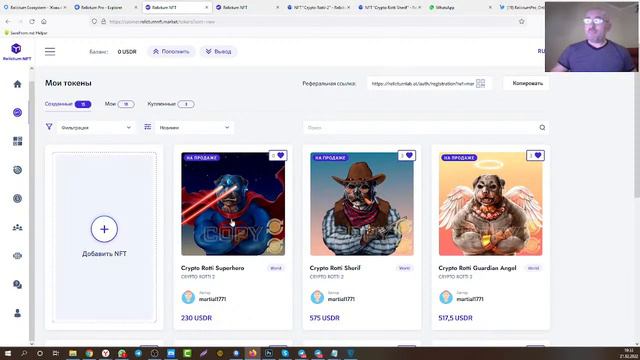Viewport: 640px width, 360px height.
Task: Open Photoshop from the taskbar
Action: 269,353
